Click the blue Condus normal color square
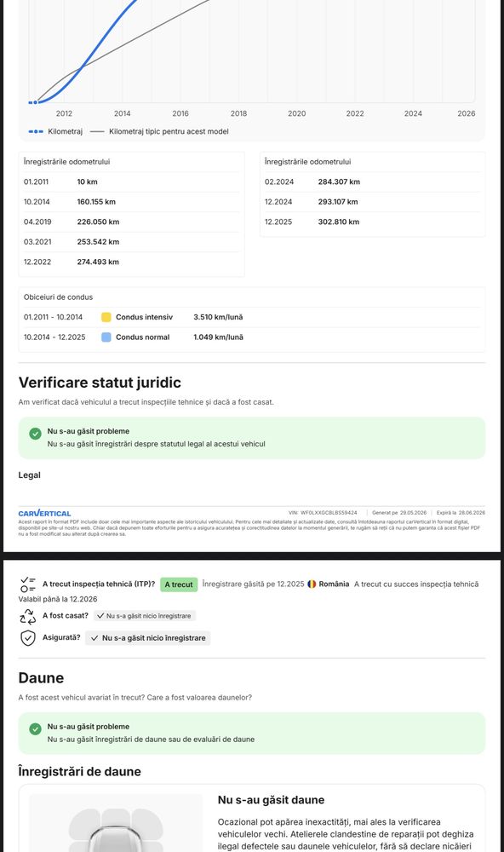Screen dimensions: 504x852 click(x=106, y=337)
